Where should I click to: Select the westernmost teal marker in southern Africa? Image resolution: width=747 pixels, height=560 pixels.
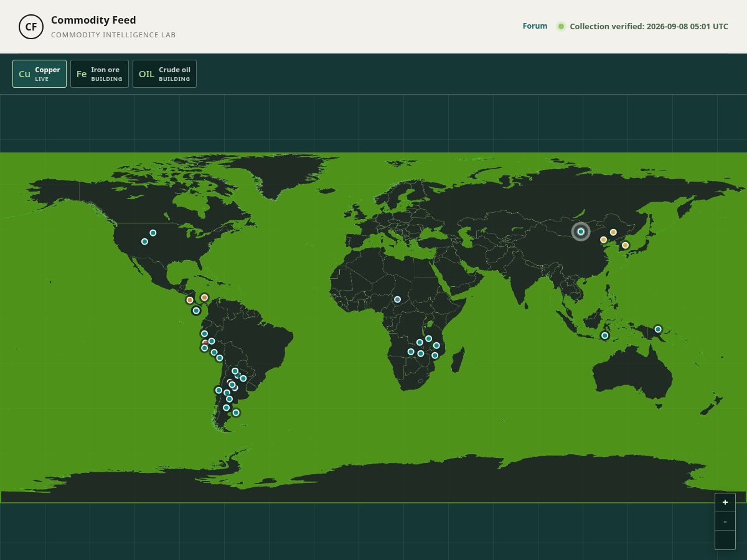[x=411, y=352]
